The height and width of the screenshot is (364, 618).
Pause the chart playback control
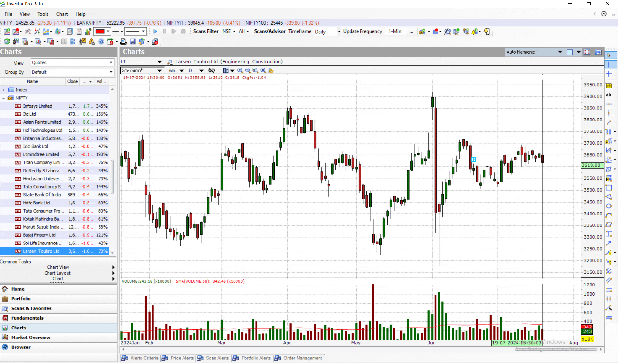(164, 31)
